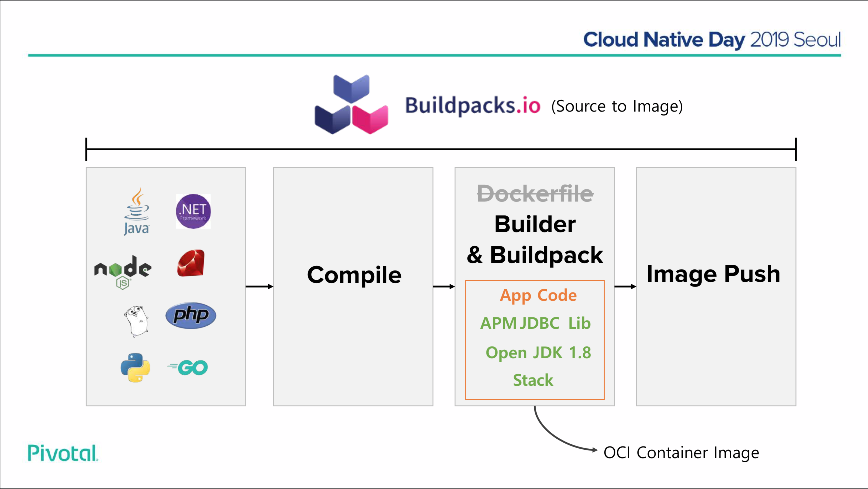
Task: Click the '(Source to Image)' text
Action: 617,107
